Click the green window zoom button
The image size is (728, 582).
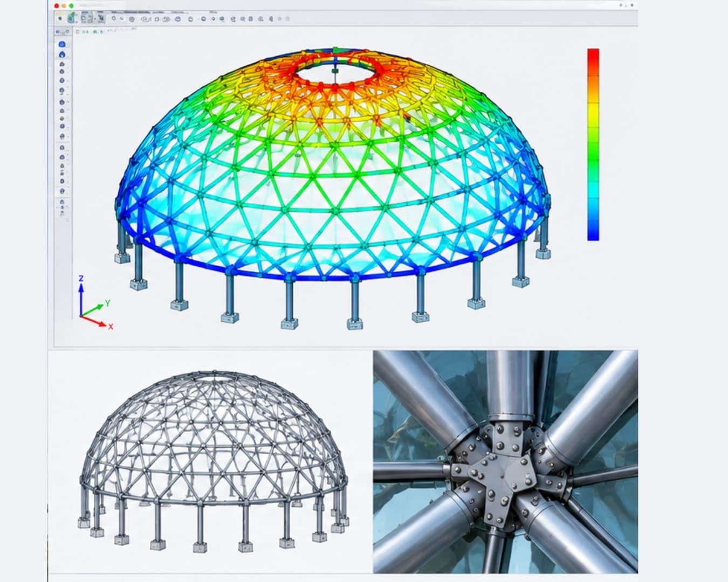click(71, 5)
